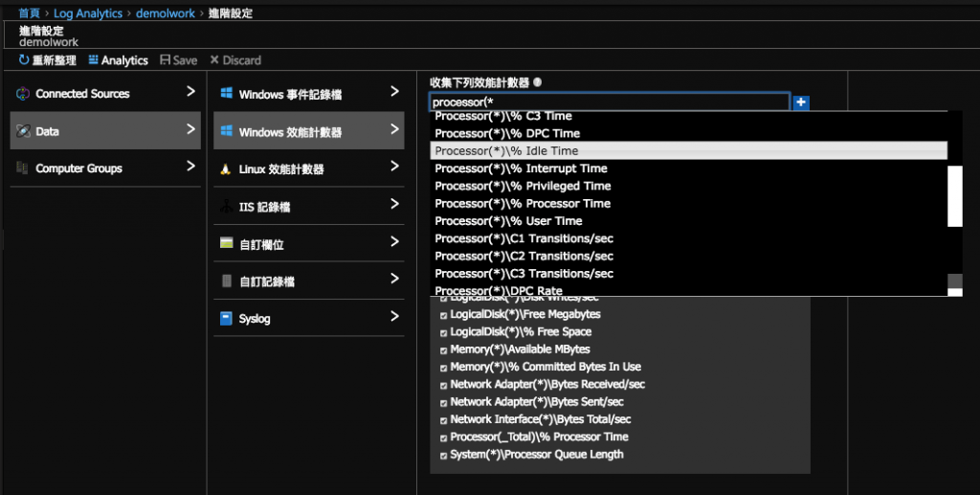The width and height of the screenshot is (980, 495).
Task: Click the Discard button
Action: 235,60
